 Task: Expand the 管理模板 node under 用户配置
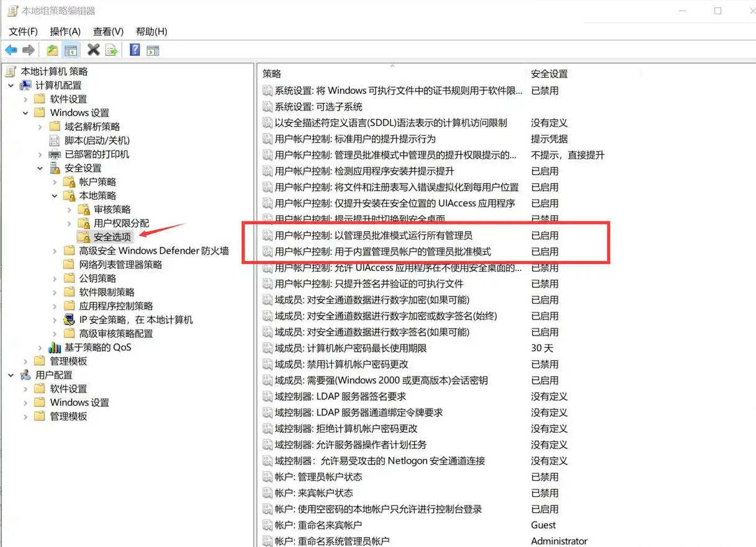pos(25,417)
